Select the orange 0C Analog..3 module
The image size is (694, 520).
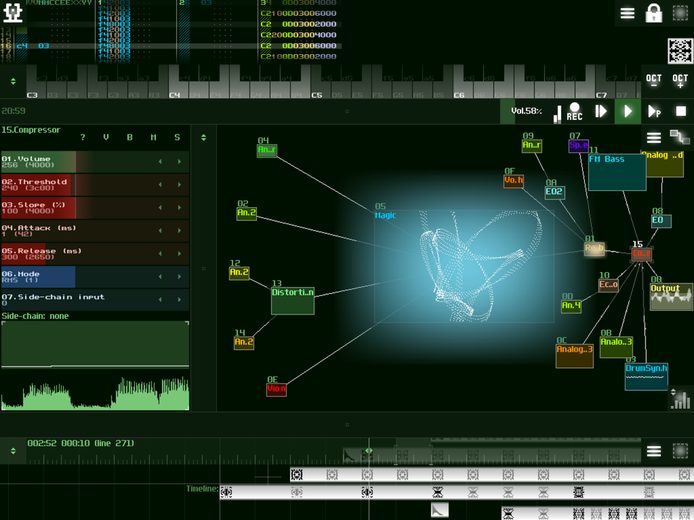(574, 356)
